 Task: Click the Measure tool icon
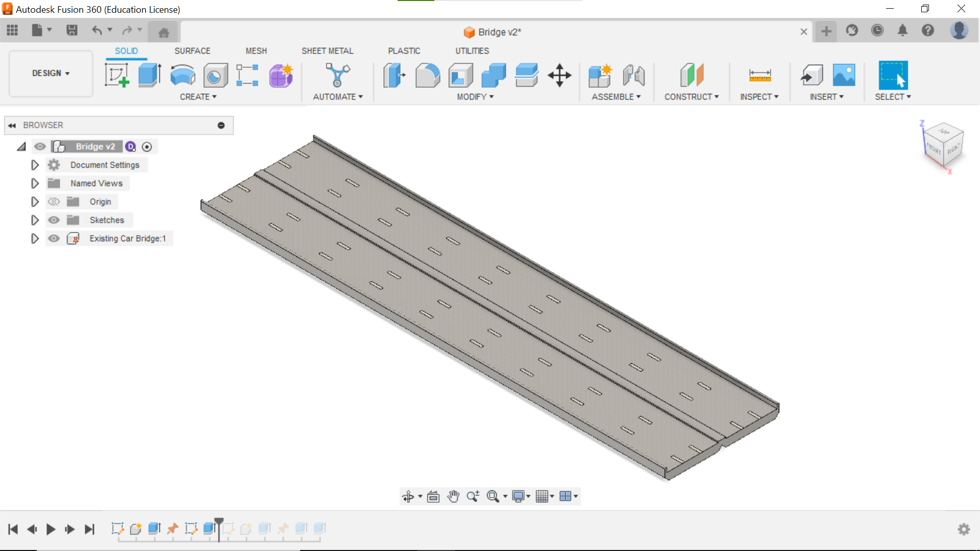(759, 76)
